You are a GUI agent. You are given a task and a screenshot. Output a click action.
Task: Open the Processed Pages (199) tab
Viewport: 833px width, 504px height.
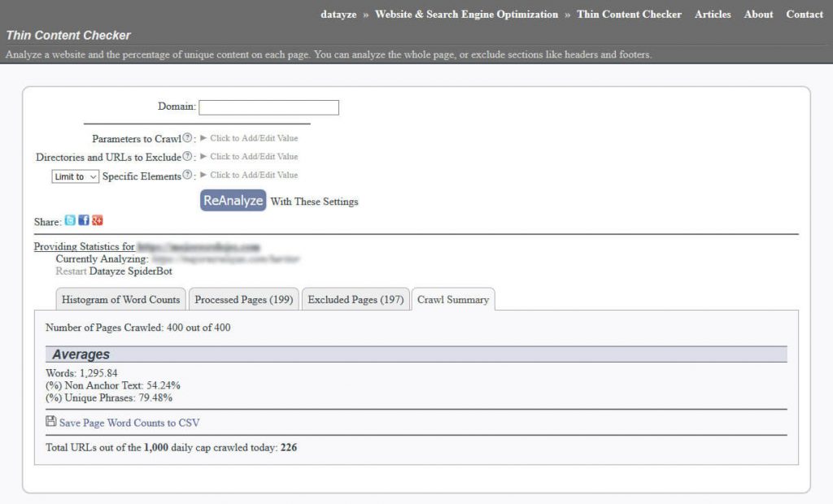(x=244, y=299)
